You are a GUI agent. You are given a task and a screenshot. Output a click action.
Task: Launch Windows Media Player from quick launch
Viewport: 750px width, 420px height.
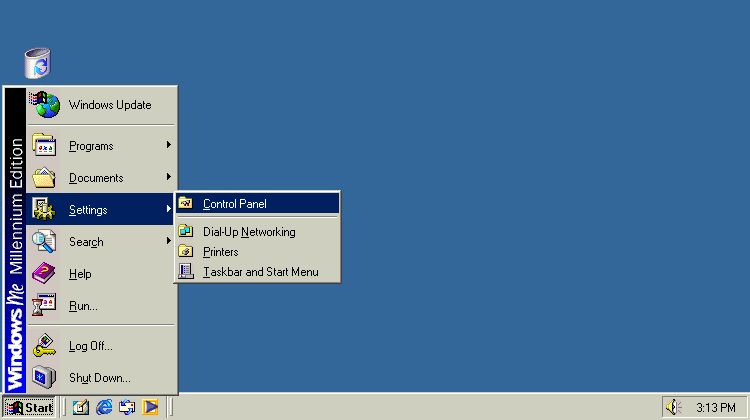pos(150,407)
